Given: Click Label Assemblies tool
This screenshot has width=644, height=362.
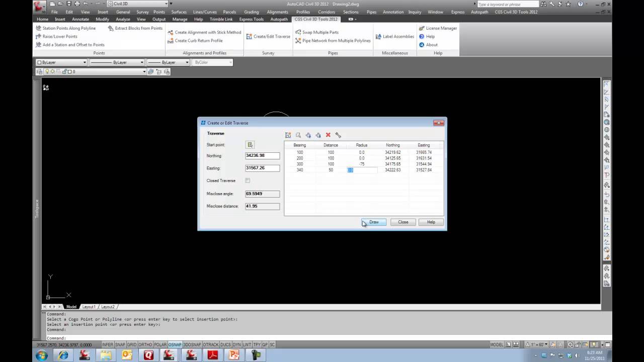Looking at the screenshot, I should point(395,36).
